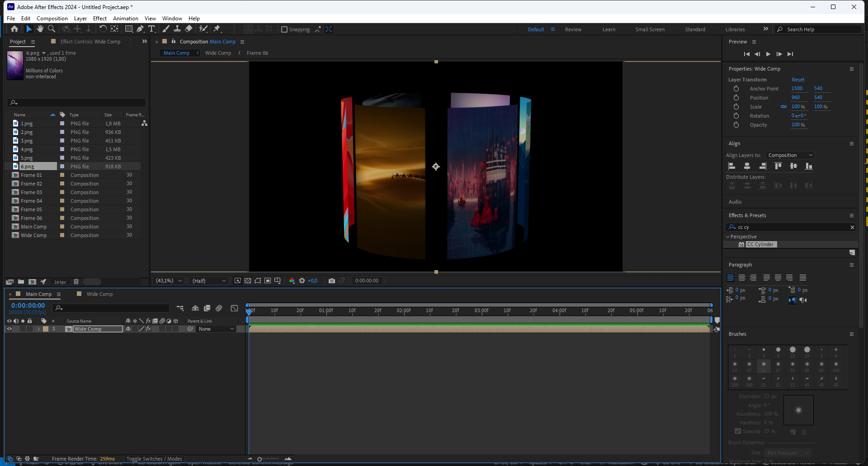The width and height of the screenshot is (868, 466).
Task: Select the Hand tool in toolbar
Action: (40, 29)
